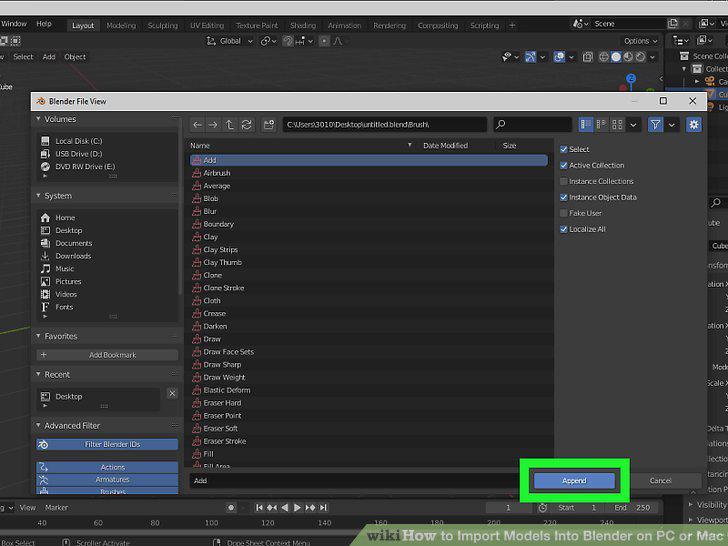Go forward with the file browser's right arrow

tap(213, 124)
